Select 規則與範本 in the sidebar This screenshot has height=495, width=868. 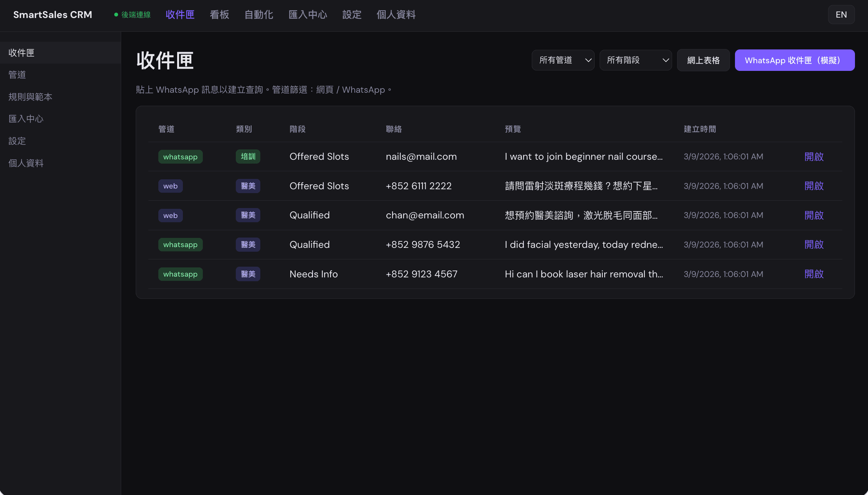(30, 97)
